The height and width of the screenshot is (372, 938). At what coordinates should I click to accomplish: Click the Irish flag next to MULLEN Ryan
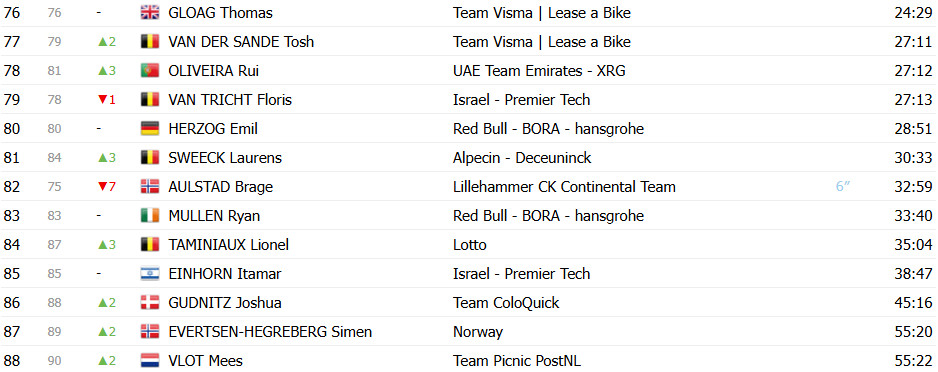[x=150, y=216]
